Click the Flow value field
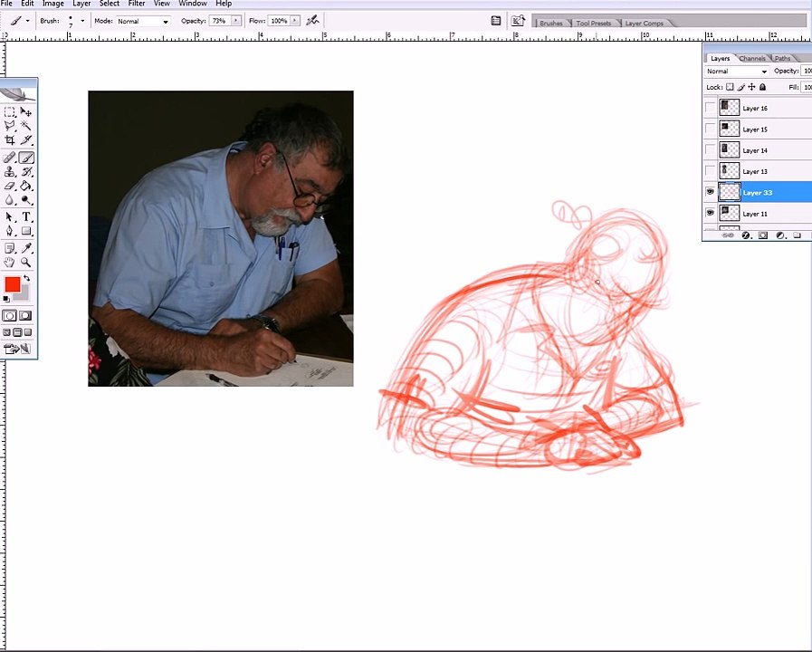Image resolution: width=812 pixels, height=652 pixels. 279,21
